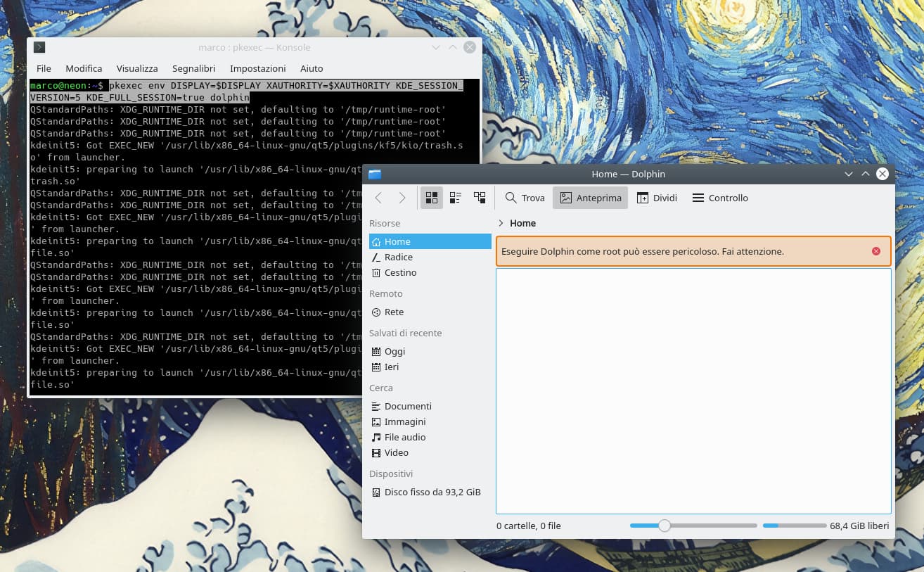Screen dimensions: 924x572
Task: Click the Rete network globe icon
Action: (x=376, y=312)
